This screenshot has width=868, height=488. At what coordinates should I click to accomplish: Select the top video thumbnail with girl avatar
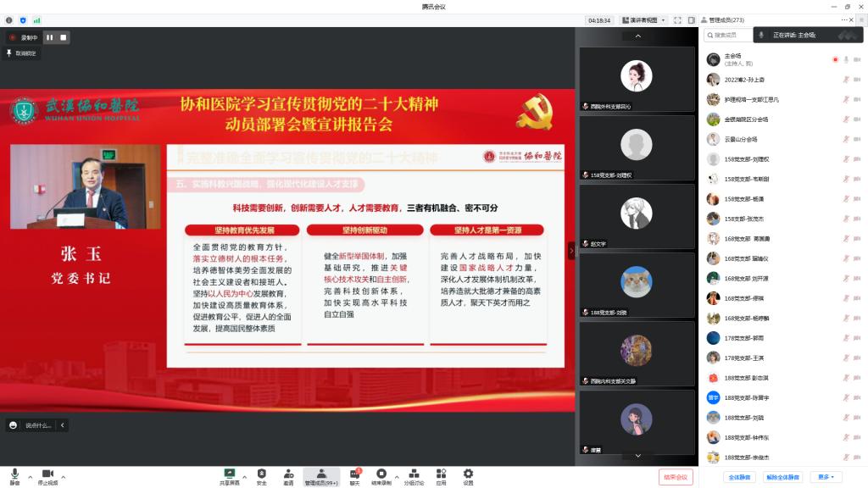(637, 79)
